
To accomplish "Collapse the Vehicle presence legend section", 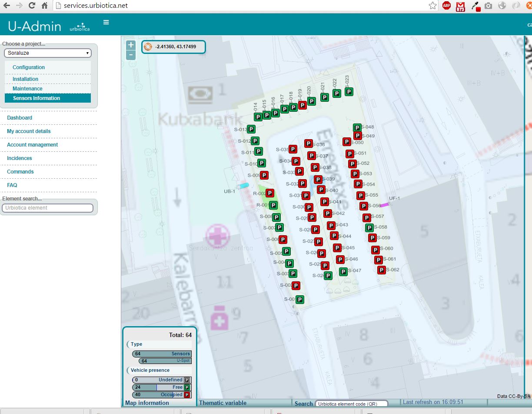I will [150, 371].
